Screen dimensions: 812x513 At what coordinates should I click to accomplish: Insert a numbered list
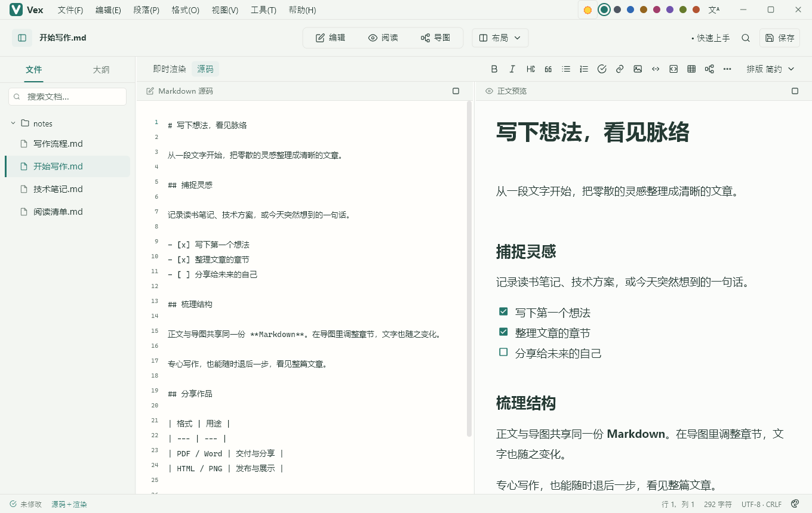pyautogui.click(x=584, y=69)
